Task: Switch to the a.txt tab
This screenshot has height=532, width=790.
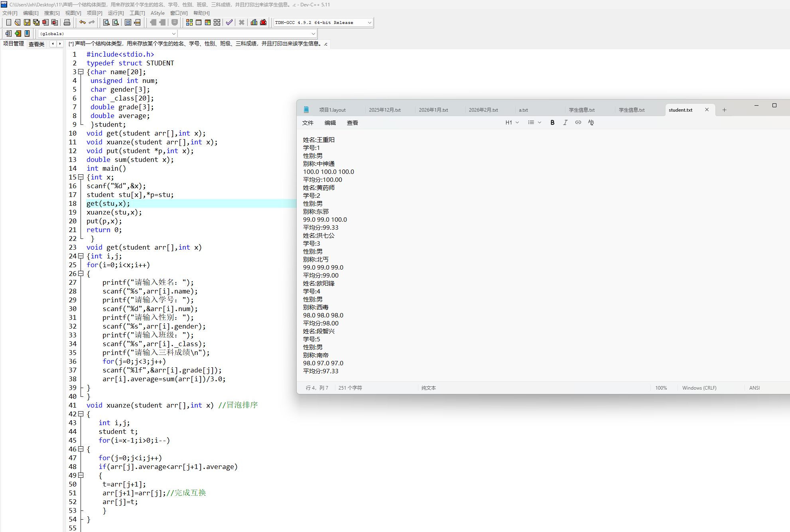Action: coord(523,110)
